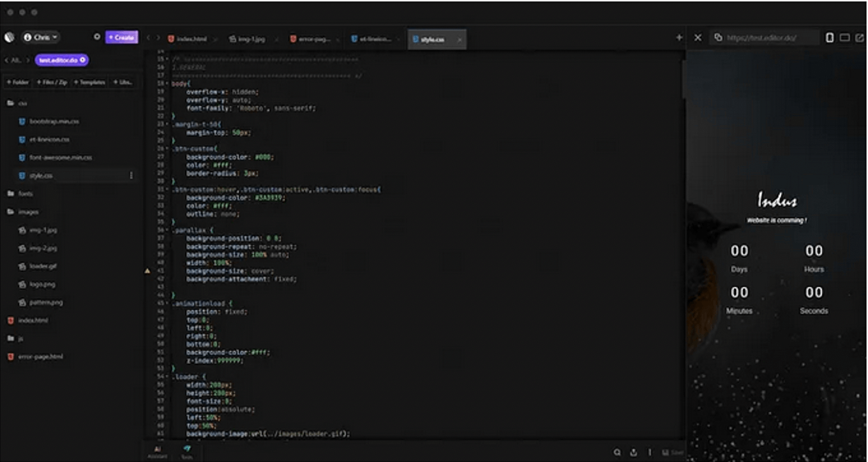Click the test.editor.do project pill
The width and height of the screenshot is (868, 462).
pyautogui.click(x=62, y=60)
